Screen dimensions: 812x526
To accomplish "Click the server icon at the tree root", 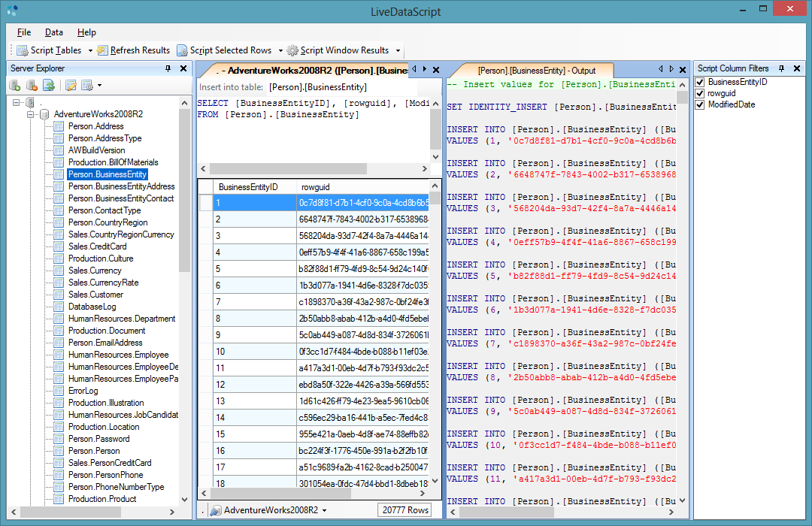I will [x=30, y=102].
